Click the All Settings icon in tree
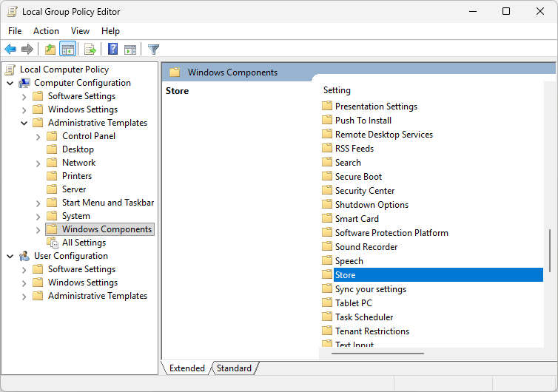 53,243
